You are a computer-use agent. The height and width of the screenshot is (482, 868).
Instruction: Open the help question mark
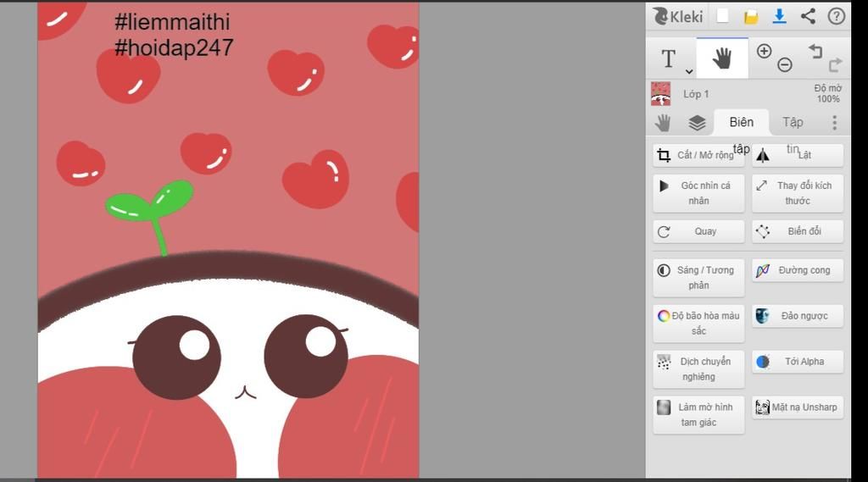coord(836,16)
